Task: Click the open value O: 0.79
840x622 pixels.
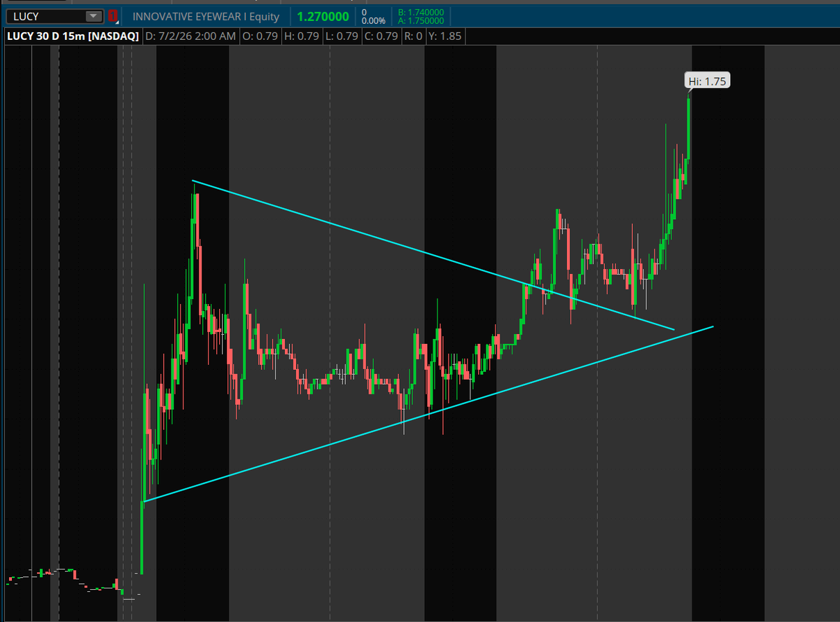Action: [x=262, y=36]
